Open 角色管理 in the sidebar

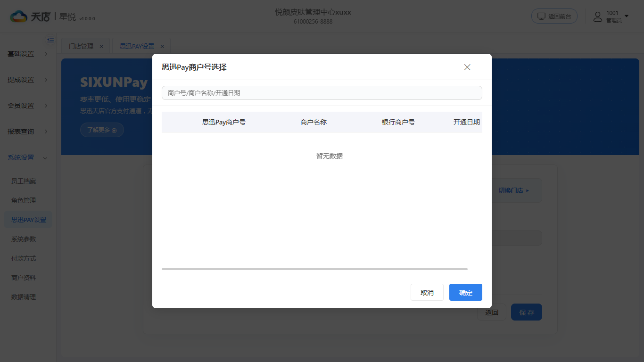24,200
